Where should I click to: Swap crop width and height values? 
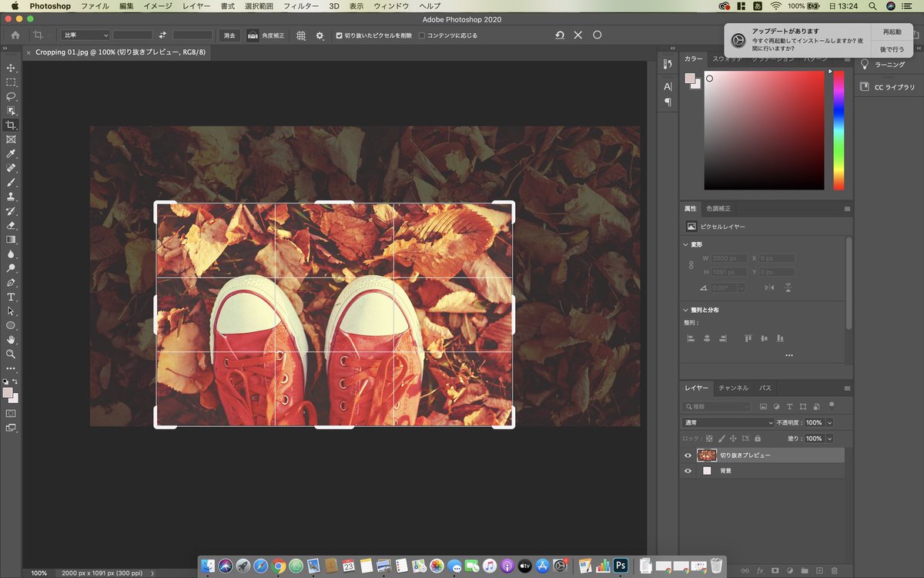(x=162, y=35)
